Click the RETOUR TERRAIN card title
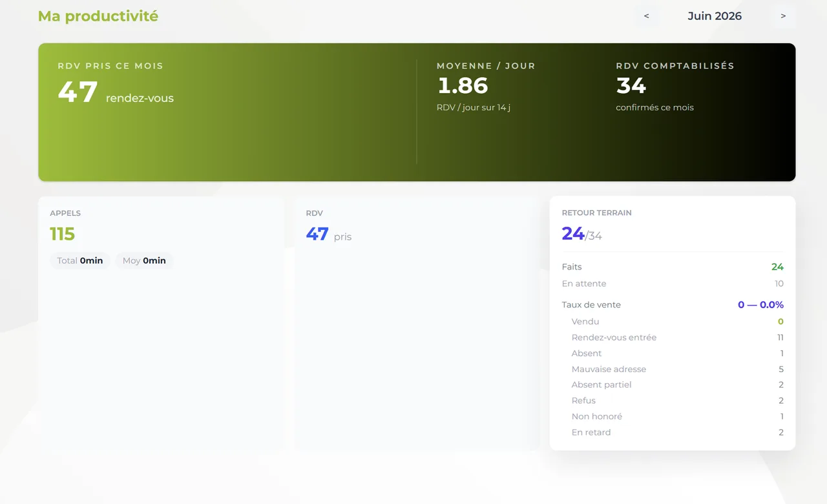This screenshot has width=827, height=504. 597,213
